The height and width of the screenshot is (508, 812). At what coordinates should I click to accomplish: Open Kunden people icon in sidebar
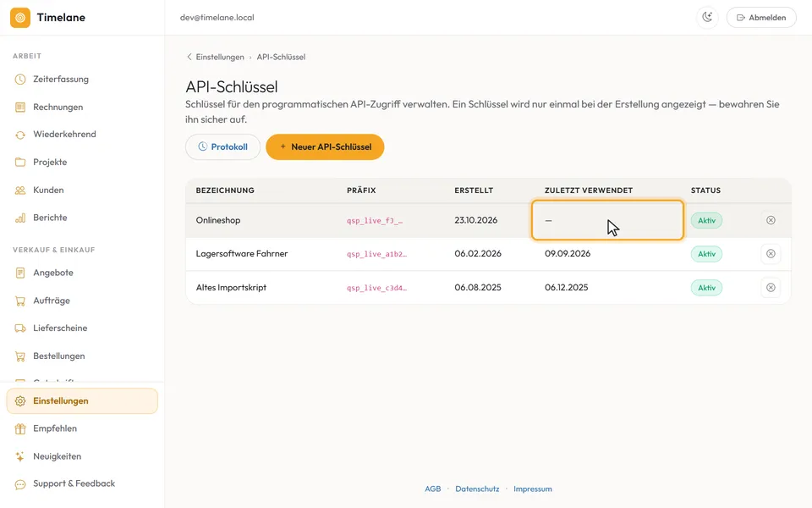[20, 190]
